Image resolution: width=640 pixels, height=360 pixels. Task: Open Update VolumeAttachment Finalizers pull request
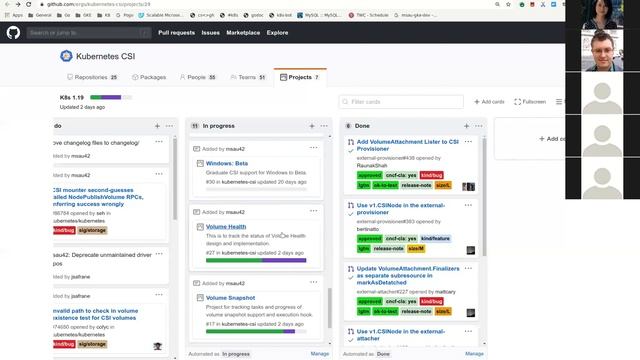408,276
